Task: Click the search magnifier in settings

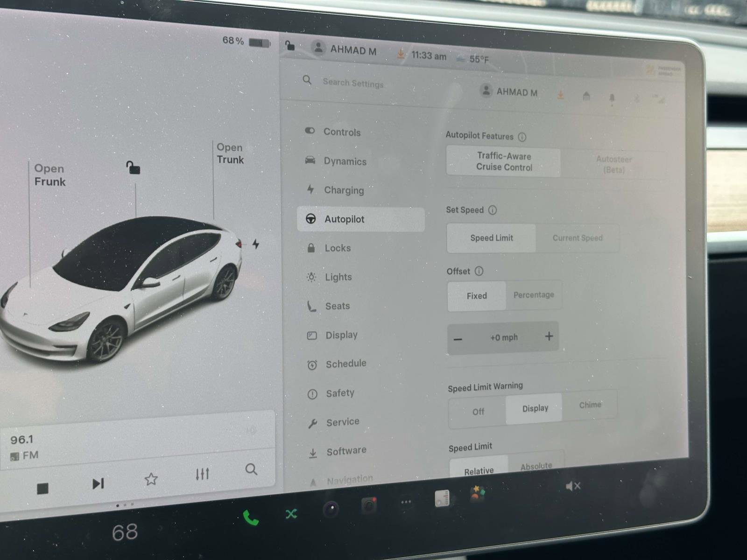Action: click(307, 80)
